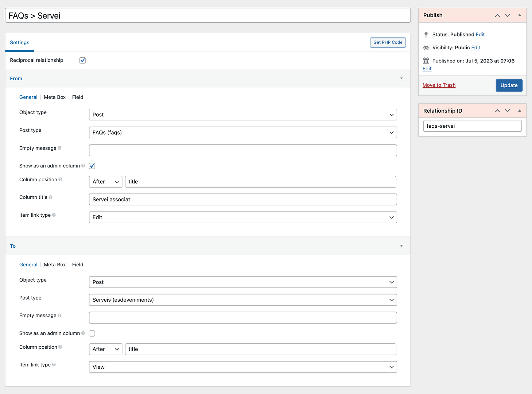Image resolution: width=532 pixels, height=394 pixels.
Task: Focus From Empty message field
Action: pos(243,150)
